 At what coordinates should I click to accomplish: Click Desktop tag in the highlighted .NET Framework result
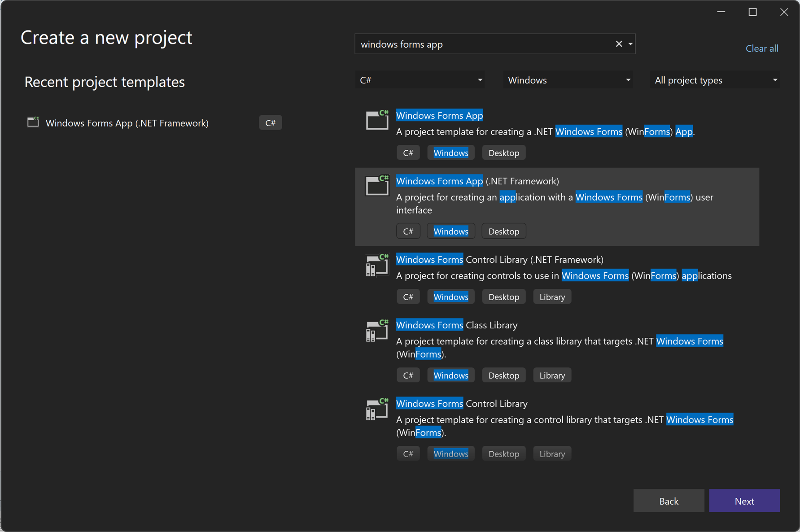coord(504,231)
